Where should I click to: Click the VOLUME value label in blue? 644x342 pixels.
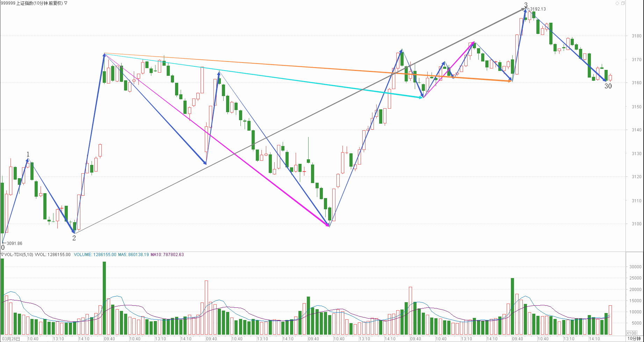coord(95,255)
